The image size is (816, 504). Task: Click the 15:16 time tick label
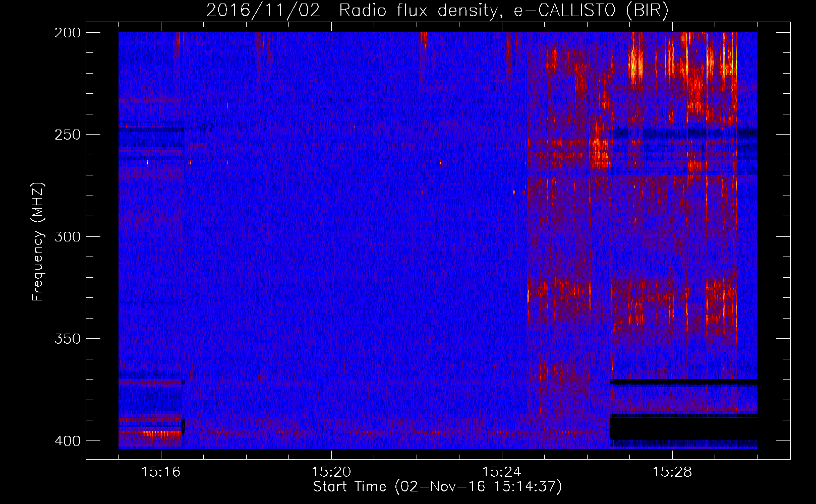tap(161, 472)
